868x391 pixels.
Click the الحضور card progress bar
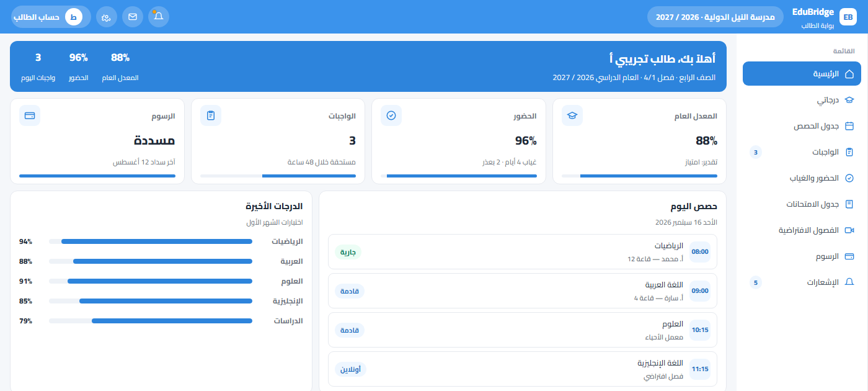tap(459, 176)
